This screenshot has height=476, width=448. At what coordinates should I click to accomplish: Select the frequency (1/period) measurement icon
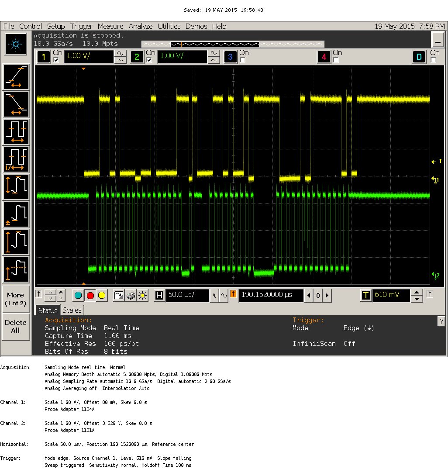pos(16,159)
